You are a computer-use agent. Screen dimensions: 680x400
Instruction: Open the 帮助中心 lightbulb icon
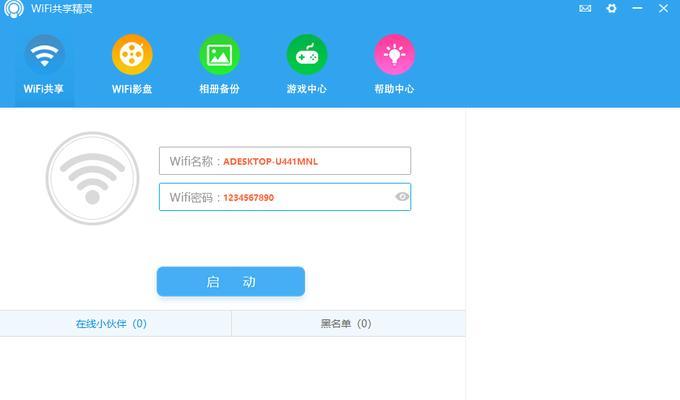pos(394,55)
